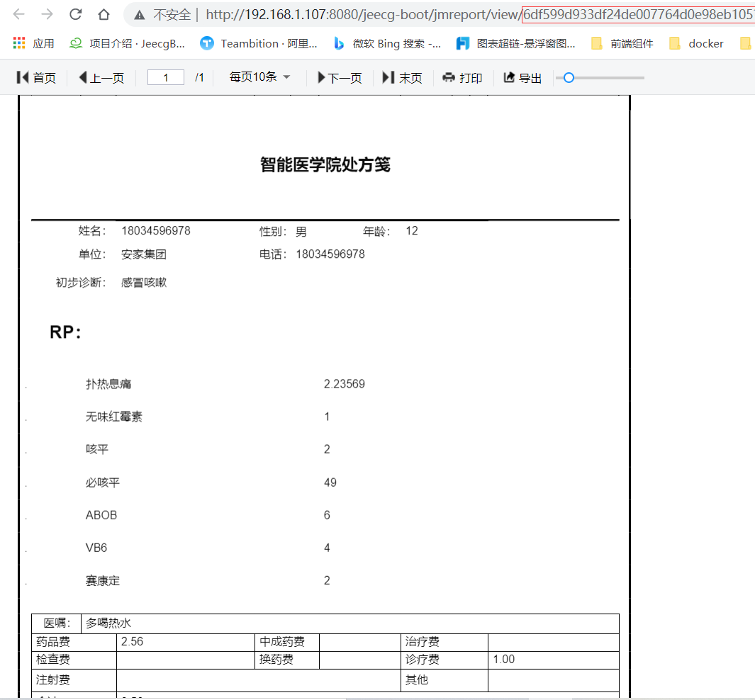Screen dimensions: 755x700
Task: Open the docker bookmark folder
Action: coord(696,44)
